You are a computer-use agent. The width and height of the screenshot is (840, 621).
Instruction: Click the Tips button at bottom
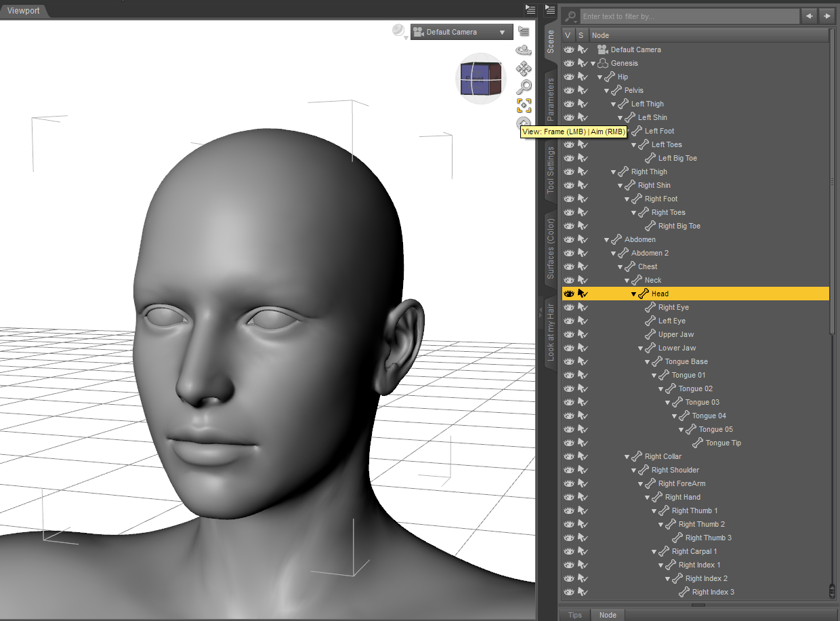tap(574, 615)
